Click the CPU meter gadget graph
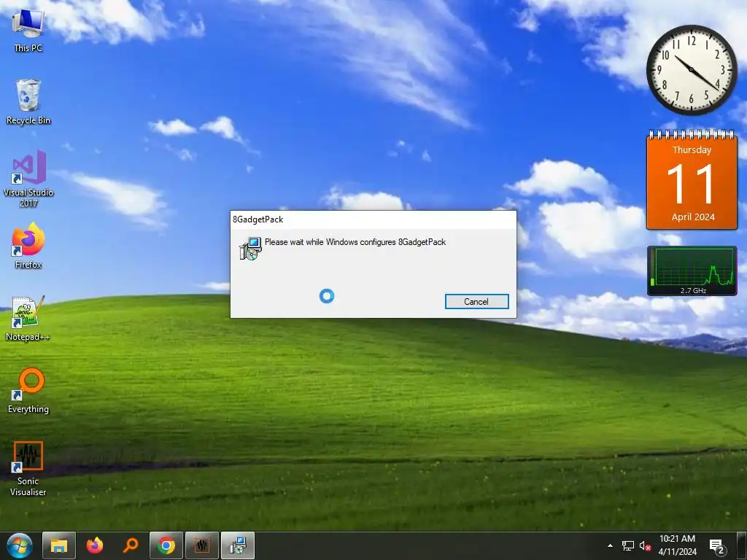 (692, 271)
